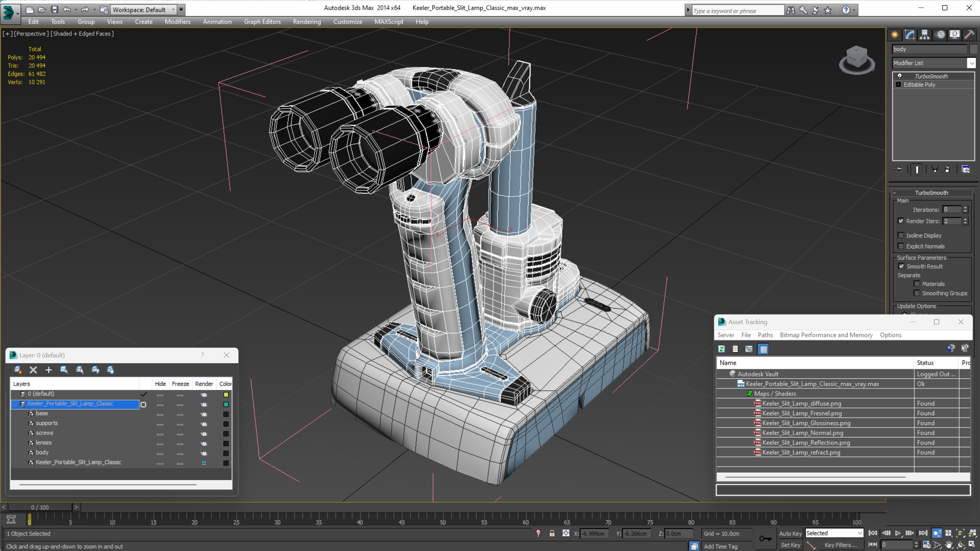Toggle the Explicit Normals checkbox
Viewport: 980px width, 551px height.
pos(901,246)
